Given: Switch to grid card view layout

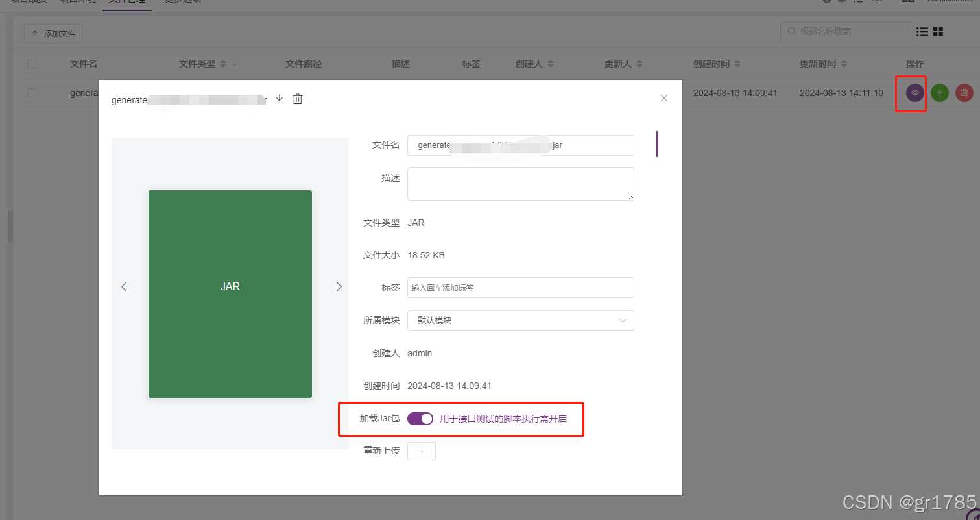Looking at the screenshot, I should (938, 31).
